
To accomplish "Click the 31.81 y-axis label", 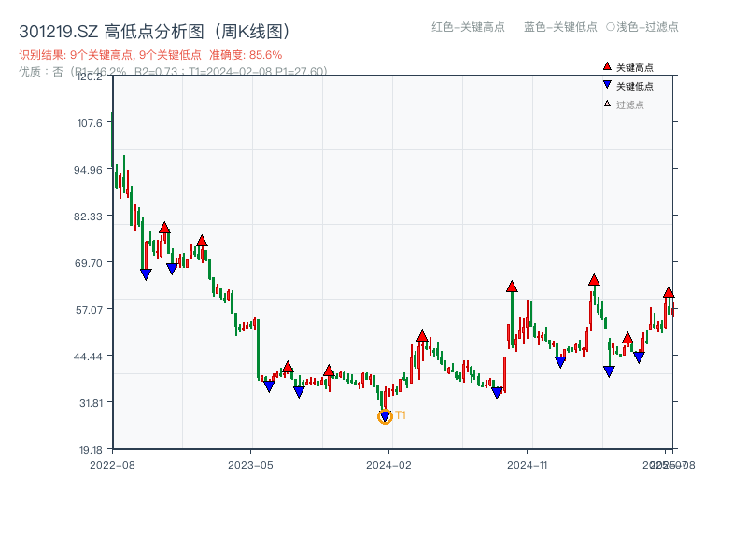I will click(91, 403).
